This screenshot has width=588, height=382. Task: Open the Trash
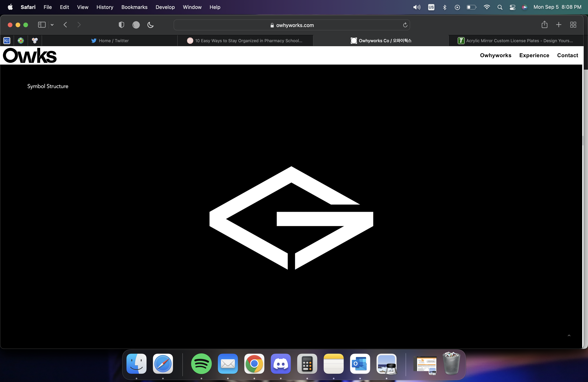click(x=451, y=363)
